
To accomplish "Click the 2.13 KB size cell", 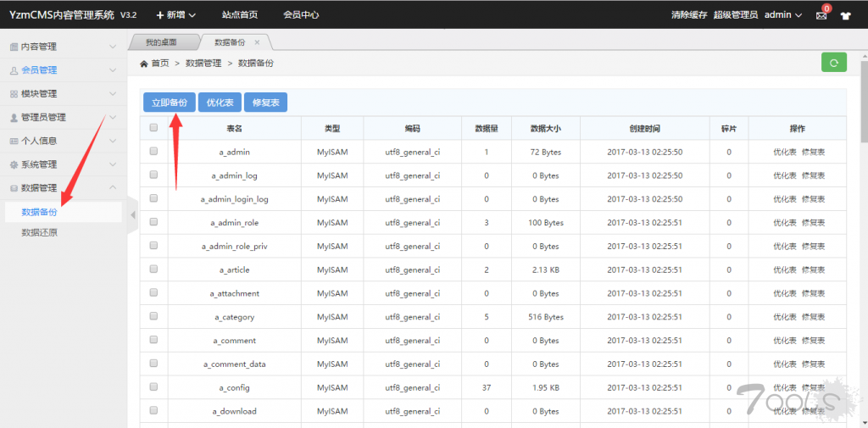I will tap(546, 270).
